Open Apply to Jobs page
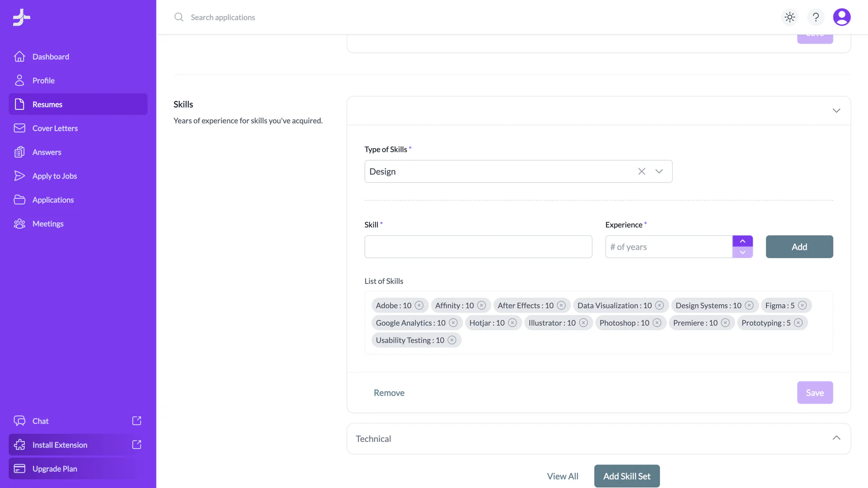 click(x=54, y=176)
